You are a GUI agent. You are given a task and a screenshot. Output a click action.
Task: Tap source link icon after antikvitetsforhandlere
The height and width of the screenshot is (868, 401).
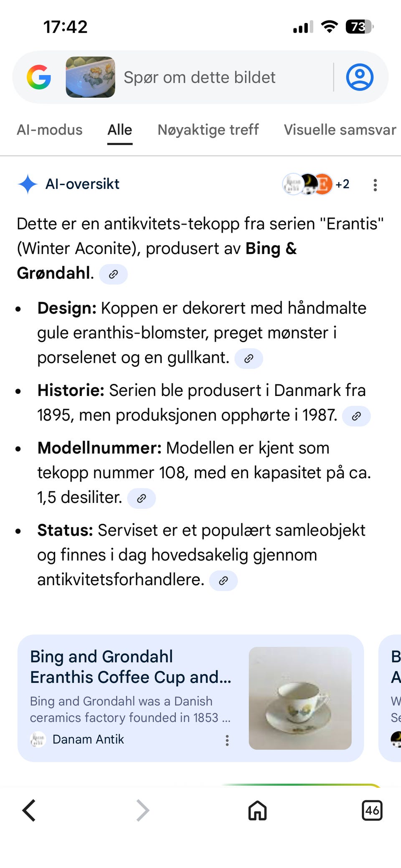pos(223,581)
